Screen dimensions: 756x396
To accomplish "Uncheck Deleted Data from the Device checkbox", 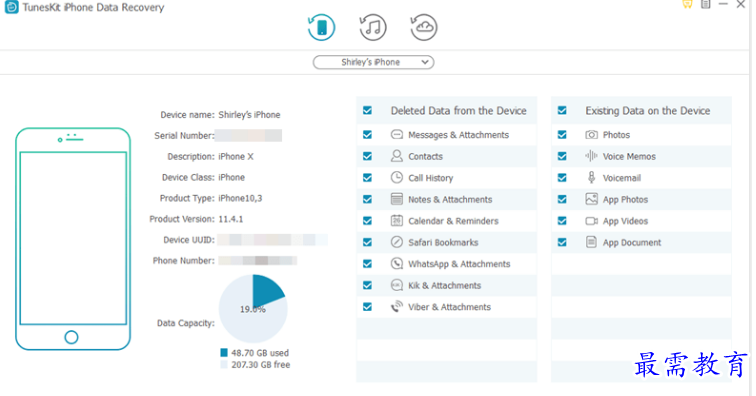I will click(367, 110).
